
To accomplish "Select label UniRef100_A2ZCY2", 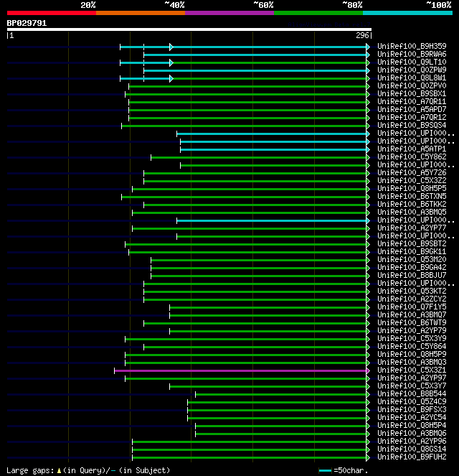I will 412,299.
